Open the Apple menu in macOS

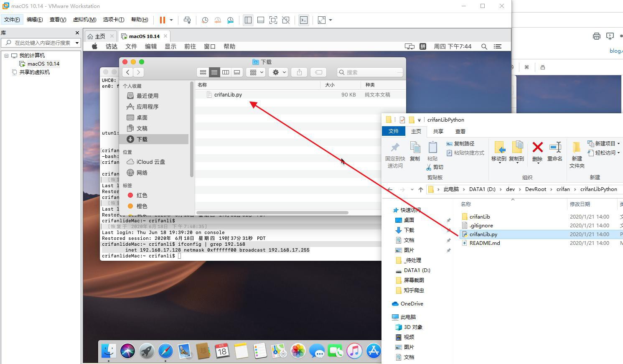tap(95, 46)
